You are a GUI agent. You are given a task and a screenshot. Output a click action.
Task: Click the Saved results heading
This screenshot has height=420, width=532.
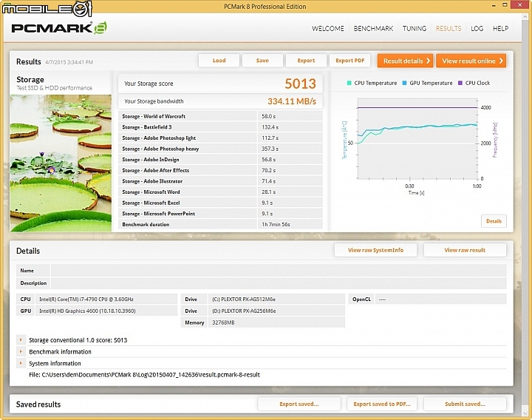coord(38,404)
